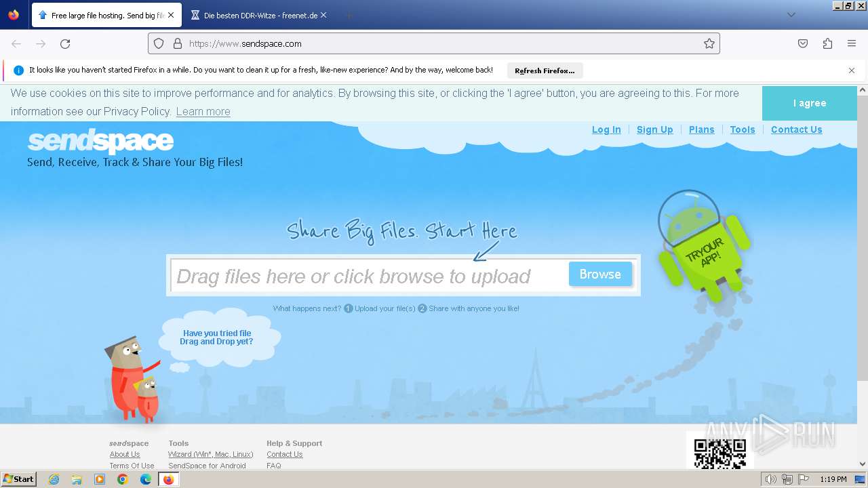Open File Explorer from the taskbar
868x488 pixels.
point(77,479)
